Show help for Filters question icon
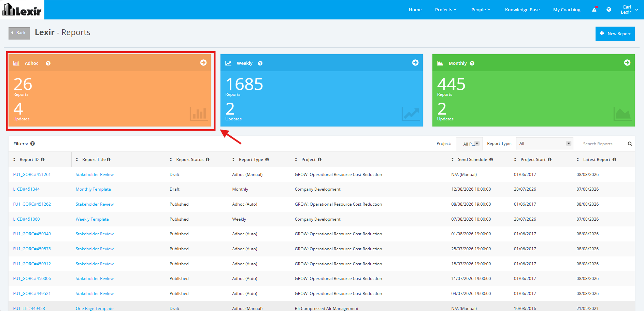The height and width of the screenshot is (311, 644). point(32,144)
